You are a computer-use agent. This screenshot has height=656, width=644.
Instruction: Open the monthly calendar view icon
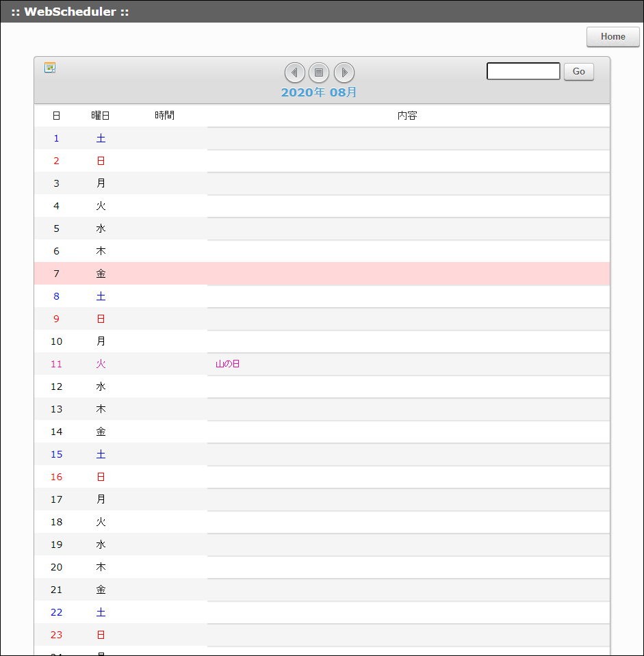pyautogui.click(x=49, y=68)
